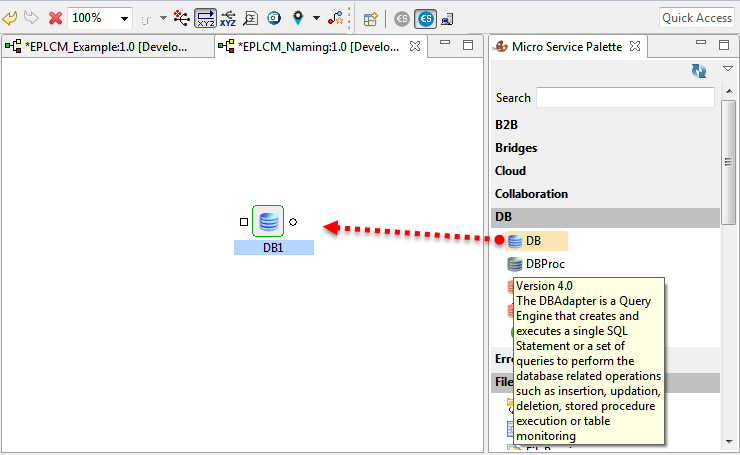Image resolution: width=740 pixels, height=455 pixels.
Task: Click the palette Search text field
Action: point(625,98)
